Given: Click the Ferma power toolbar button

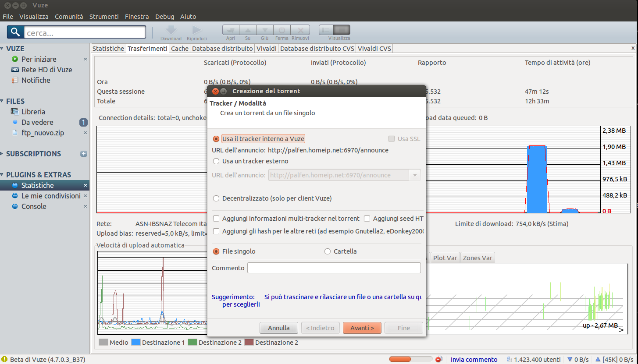Looking at the screenshot, I should pyautogui.click(x=282, y=30).
